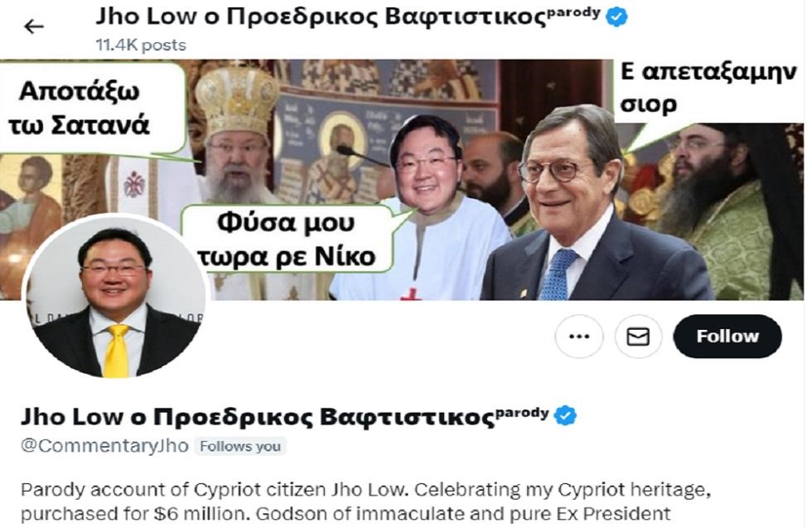Screen dimensions: 812x528
Task: Click the 'Follows you' badge
Action: [240, 446]
